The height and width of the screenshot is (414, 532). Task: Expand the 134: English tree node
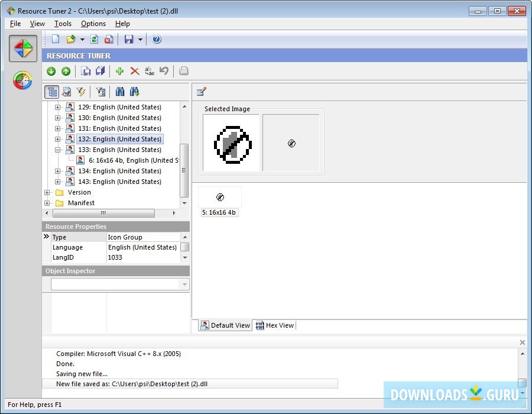[x=58, y=172]
